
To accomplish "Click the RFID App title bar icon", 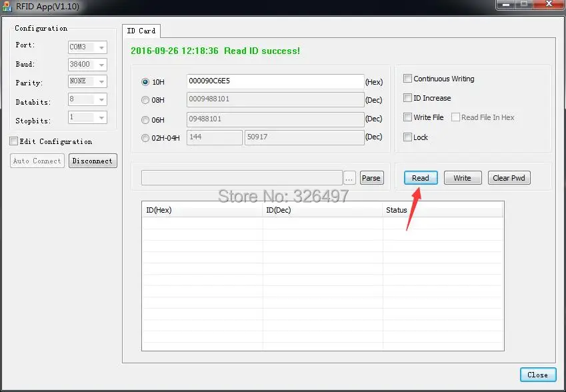I will (x=7, y=6).
